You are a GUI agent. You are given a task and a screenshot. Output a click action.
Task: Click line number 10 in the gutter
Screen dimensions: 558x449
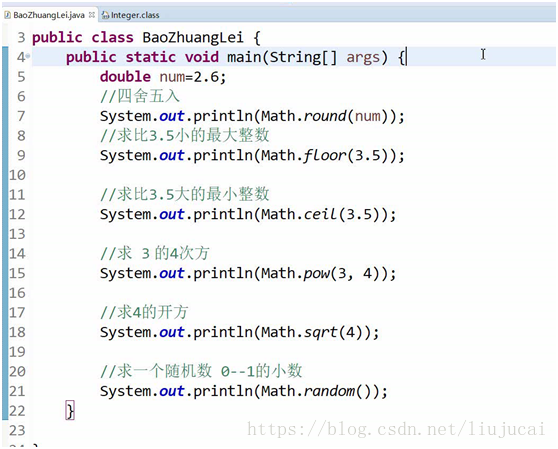[x=17, y=175]
